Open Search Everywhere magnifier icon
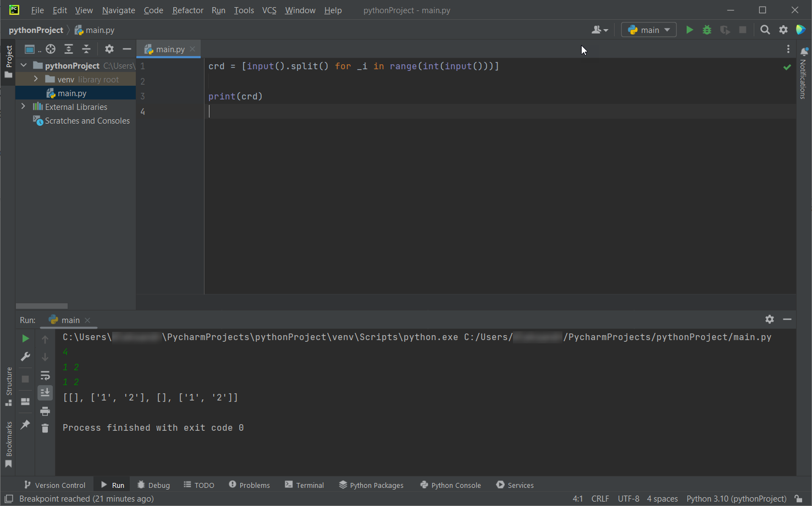The height and width of the screenshot is (506, 812). 765,30
